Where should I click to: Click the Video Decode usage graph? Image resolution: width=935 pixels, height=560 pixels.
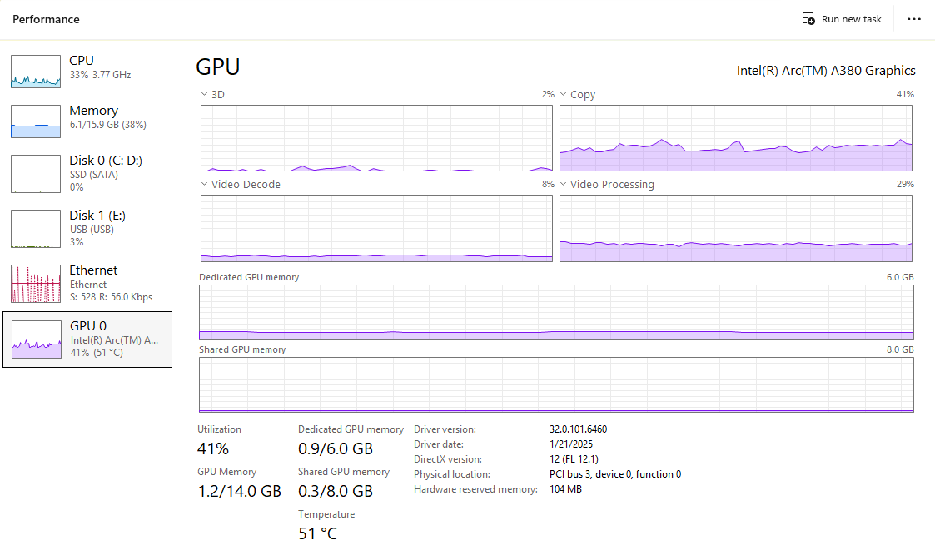376,228
